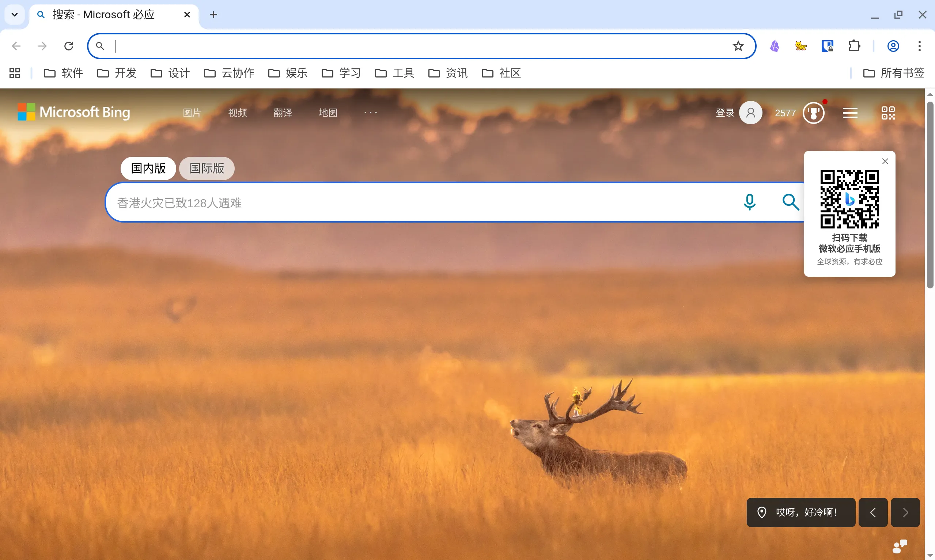Click the search magnifier in the search box
The image size is (935, 560).
point(791,202)
